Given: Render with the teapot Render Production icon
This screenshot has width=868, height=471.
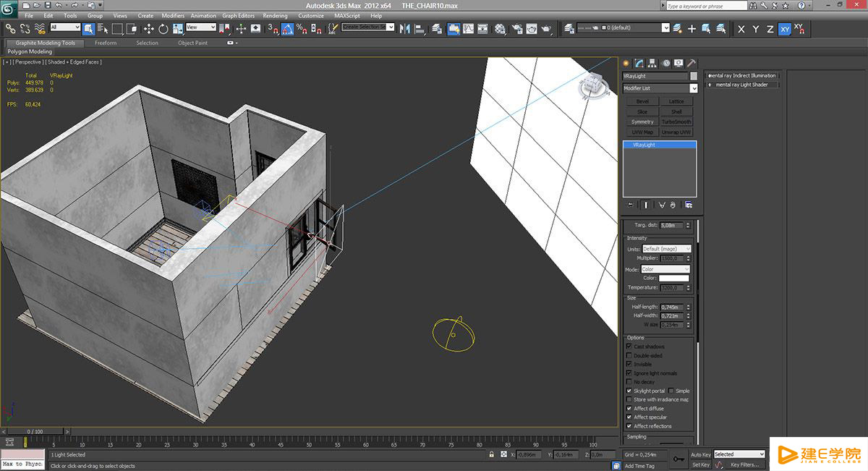Looking at the screenshot, I should point(547,29).
